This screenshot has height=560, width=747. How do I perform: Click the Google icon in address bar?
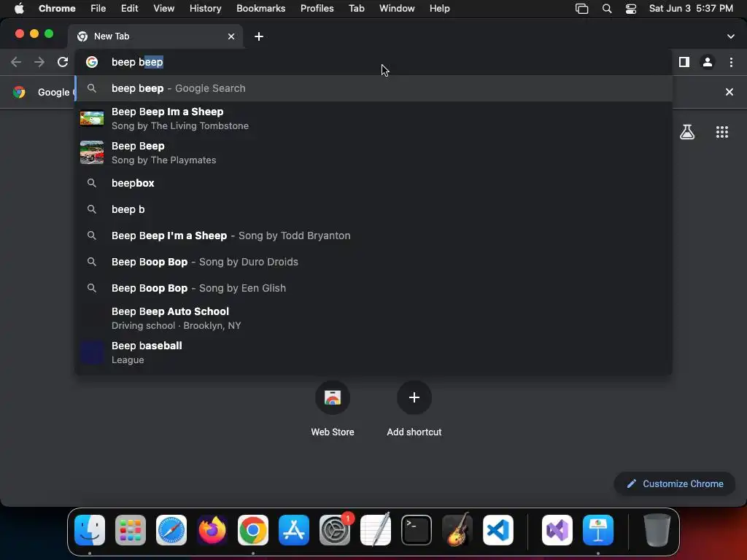(x=92, y=62)
